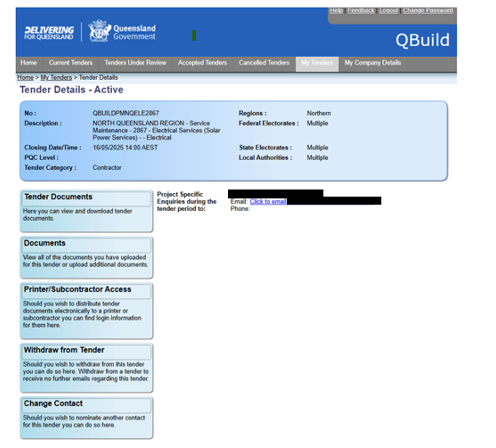
Task: Click the Delivering for Queensland logo
Action: (x=49, y=33)
